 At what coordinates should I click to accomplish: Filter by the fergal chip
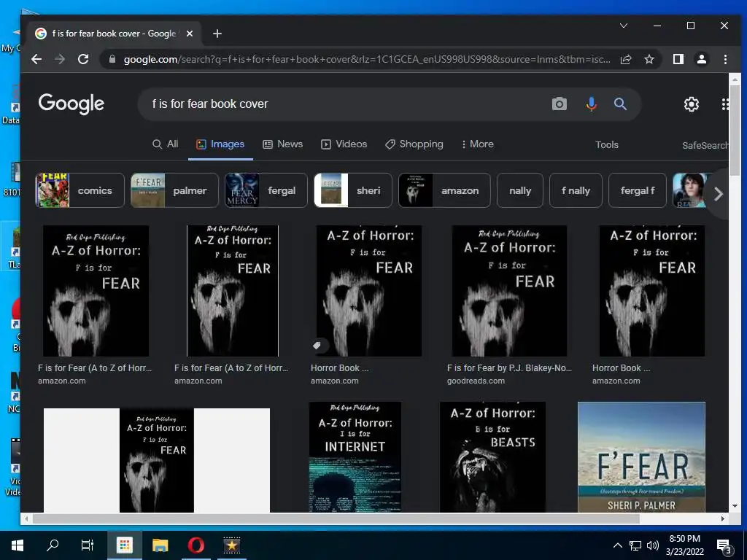(x=266, y=190)
